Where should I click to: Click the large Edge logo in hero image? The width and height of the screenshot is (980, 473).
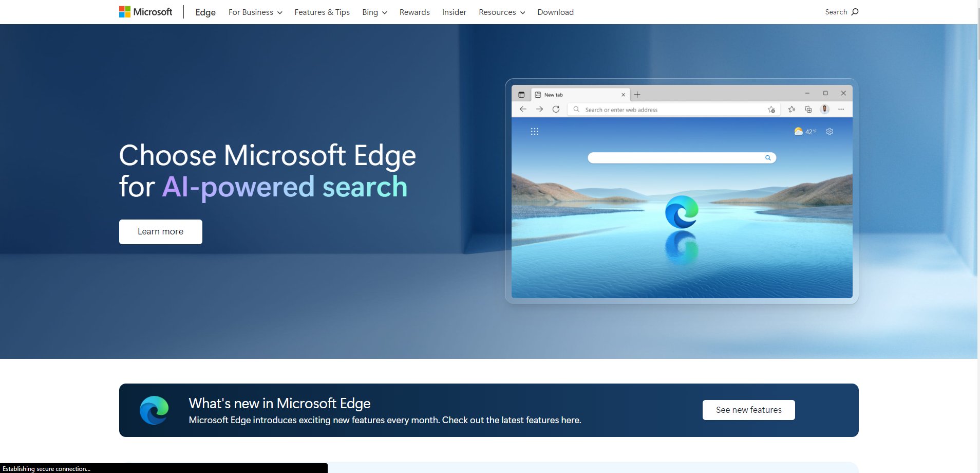(682, 212)
